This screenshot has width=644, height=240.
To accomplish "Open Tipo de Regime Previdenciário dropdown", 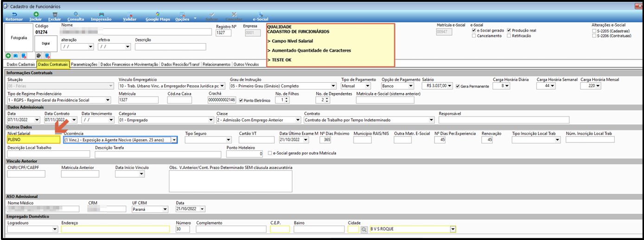I will click(x=108, y=100).
